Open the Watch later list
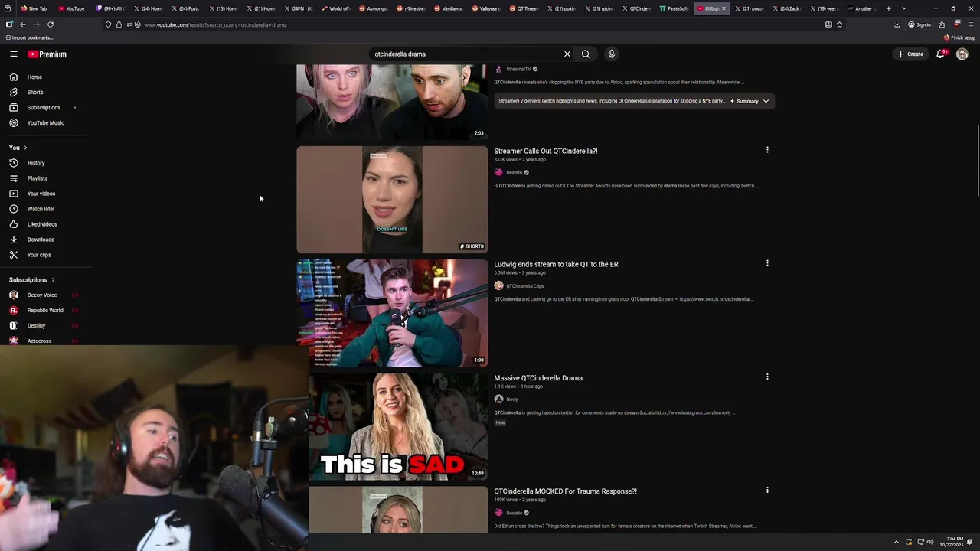The width and height of the screenshot is (980, 551). [x=43, y=209]
